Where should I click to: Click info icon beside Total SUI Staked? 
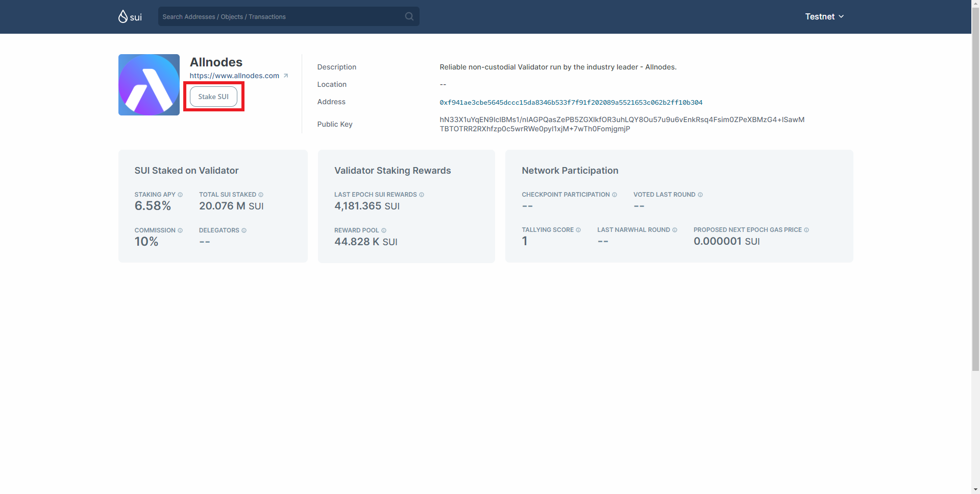click(x=261, y=195)
